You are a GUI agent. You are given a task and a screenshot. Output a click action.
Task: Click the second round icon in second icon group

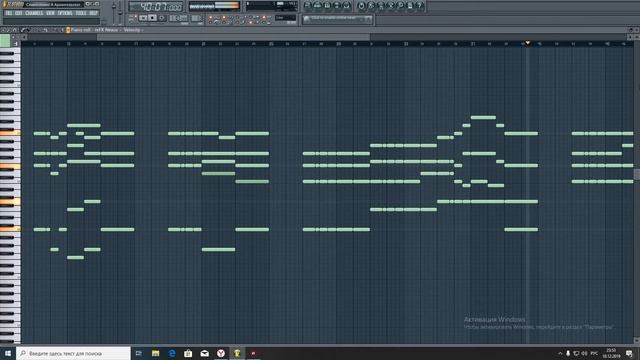(x=371, y=5)
